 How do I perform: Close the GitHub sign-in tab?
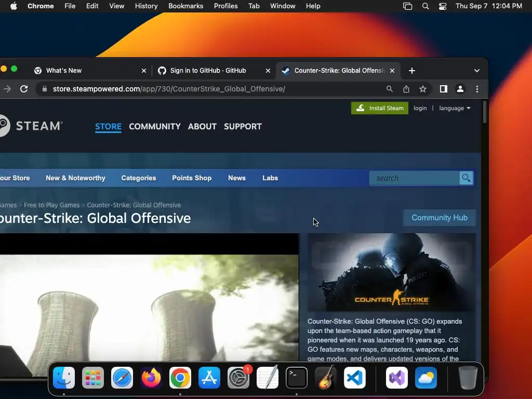tap(268, 71)
